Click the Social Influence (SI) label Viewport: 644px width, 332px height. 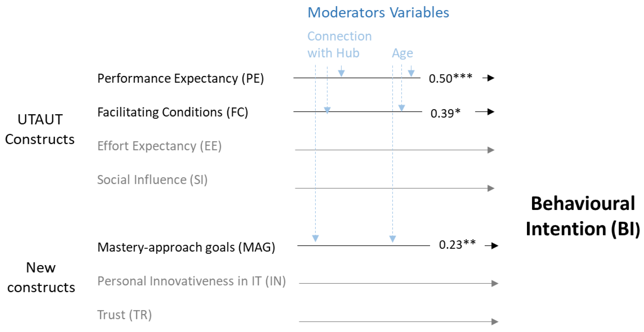(152, 180)
